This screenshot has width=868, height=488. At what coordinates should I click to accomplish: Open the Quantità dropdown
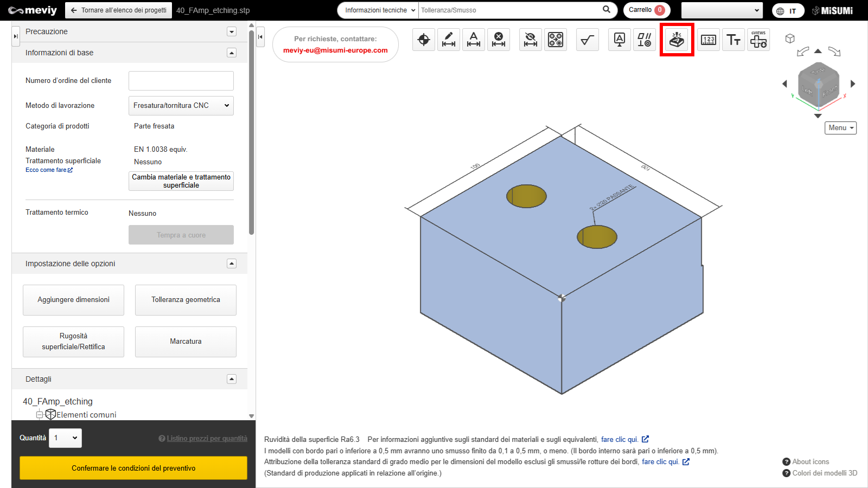[66, 438]
